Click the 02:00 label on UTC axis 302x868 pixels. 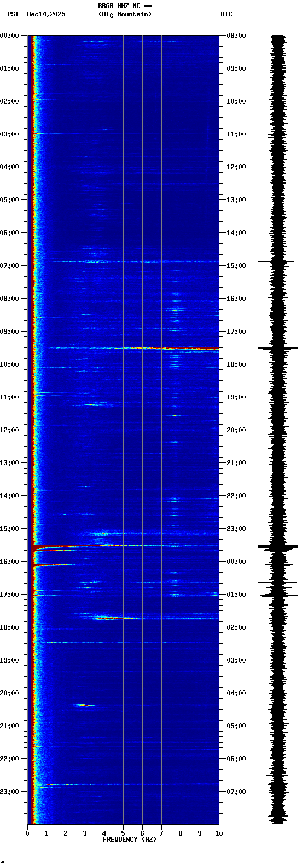(236, 627)
